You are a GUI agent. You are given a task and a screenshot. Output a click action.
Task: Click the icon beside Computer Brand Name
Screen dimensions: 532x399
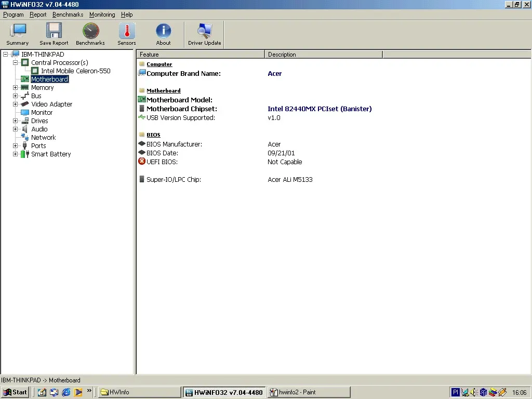pos(142,73)
